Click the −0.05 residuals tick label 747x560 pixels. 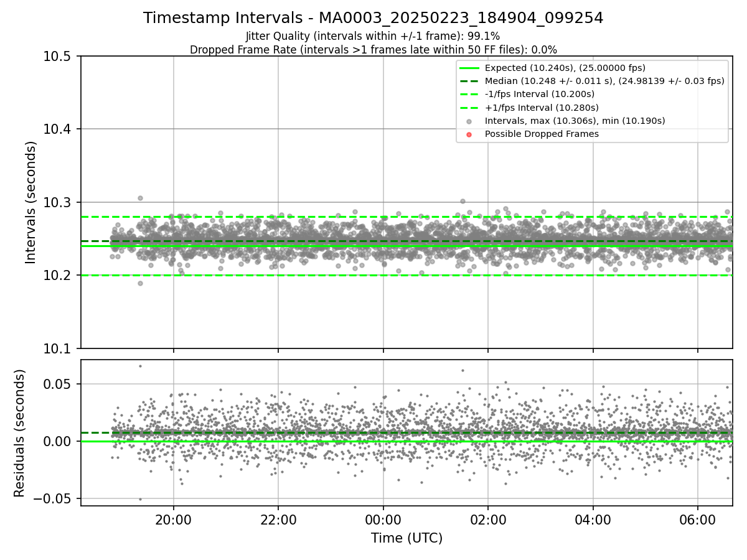click(53, 498)
